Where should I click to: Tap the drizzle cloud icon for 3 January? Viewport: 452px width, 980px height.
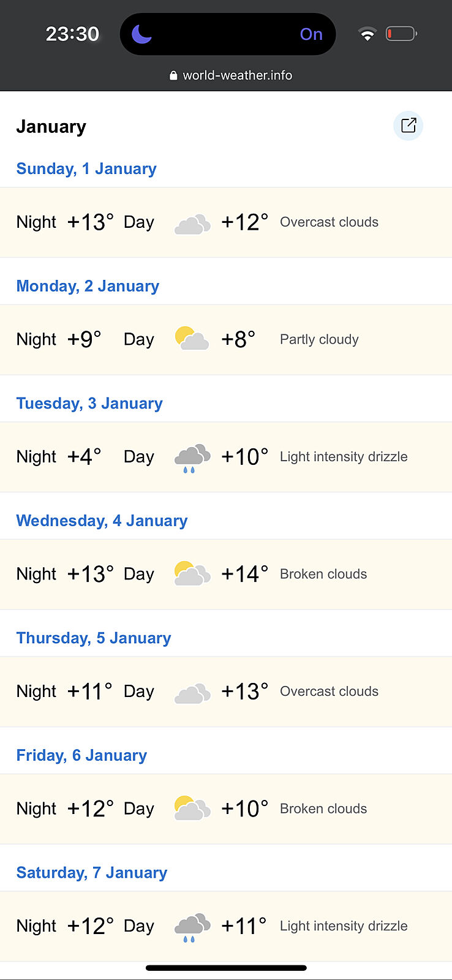pyautogui.click(x=192, y=458)
